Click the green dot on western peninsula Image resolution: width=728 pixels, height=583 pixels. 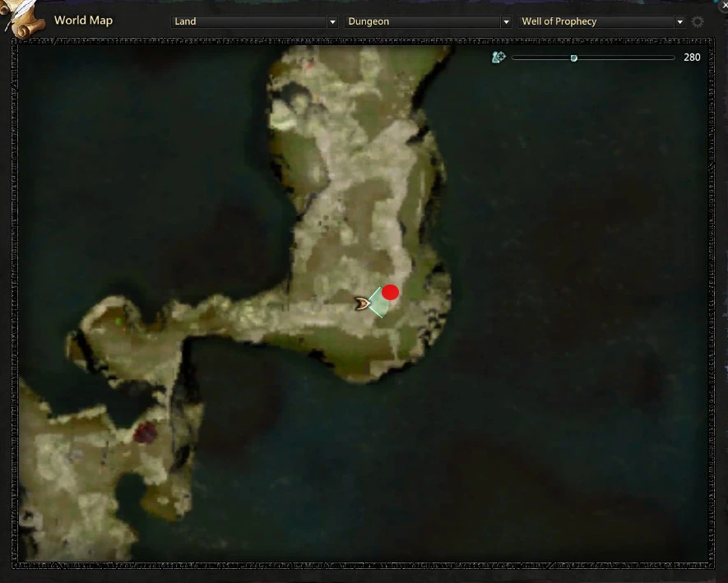point(118,321)
